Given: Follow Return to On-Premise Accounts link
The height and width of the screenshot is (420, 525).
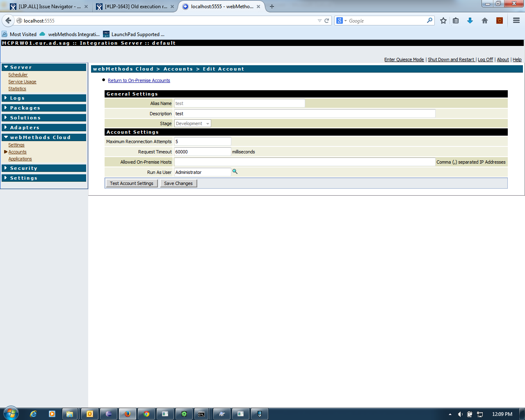Looking at the screenshot, I should 139,80.
